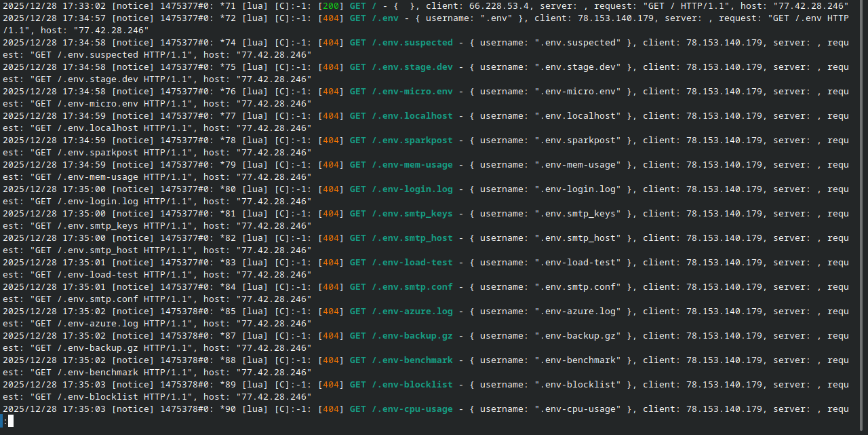Click the green highlighted GET /.env.sparkpost text
The width and height of the screenshot is (868, 435).
pyautogui.click(x=401, y=140)
